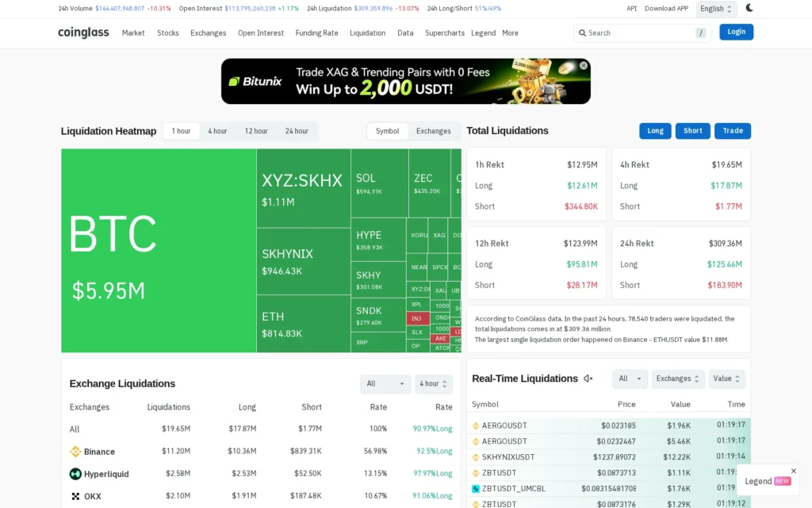This screenshot has height=508, width=812.
Task: Open the Value filter dropdown
Action: coord(726,379)
